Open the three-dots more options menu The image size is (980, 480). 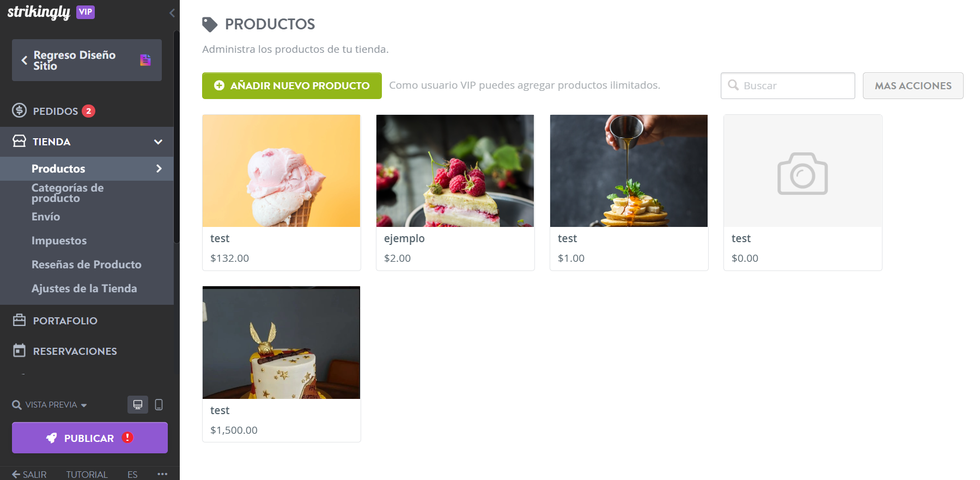[162, 474]
